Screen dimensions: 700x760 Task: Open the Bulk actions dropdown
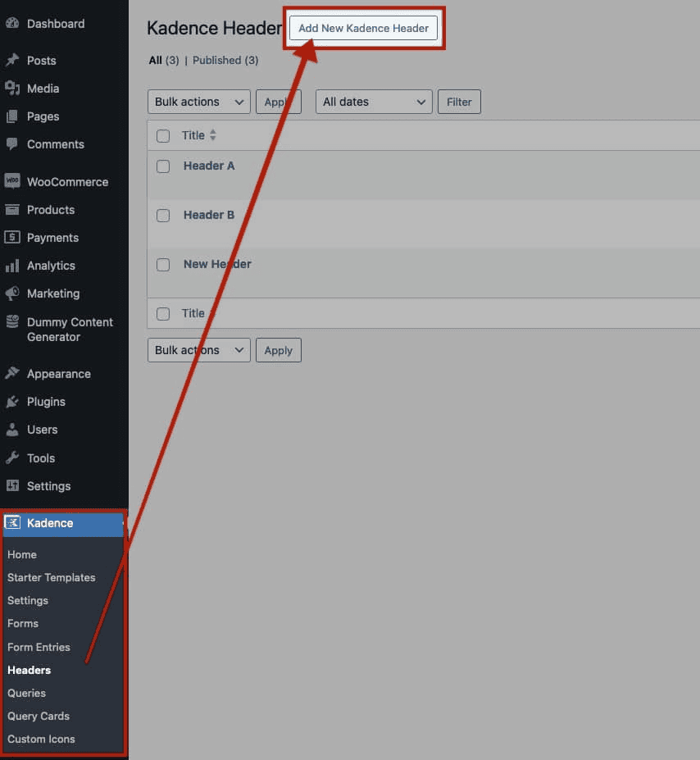(x=198, y=102)
